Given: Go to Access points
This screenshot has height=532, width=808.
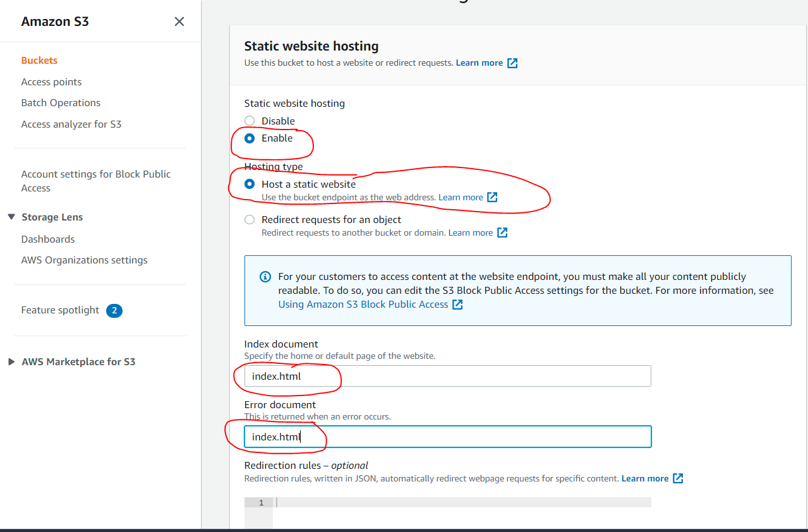Looking at the screenshot, I should pyautogui.click(x=51, y=82).
